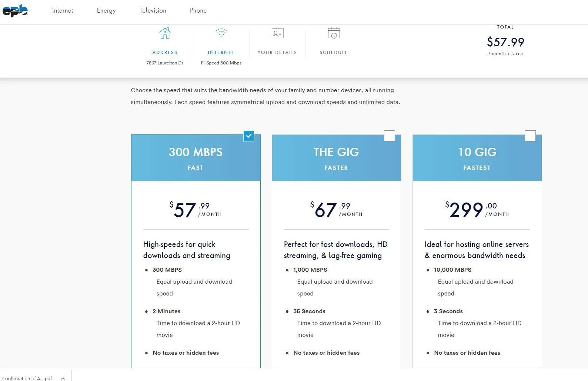
Task: Uncheck the 300 MBPS plan checkbox
Action: 249,136
